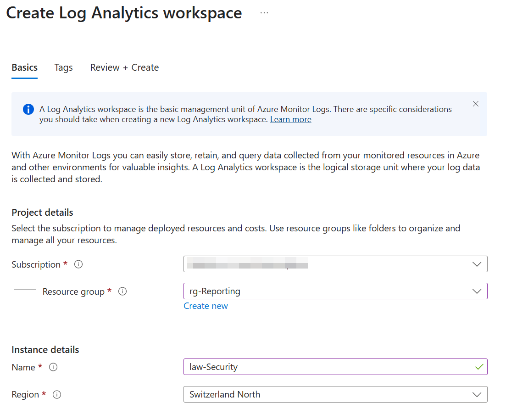Switch to the Basics tab

point(25,67)
